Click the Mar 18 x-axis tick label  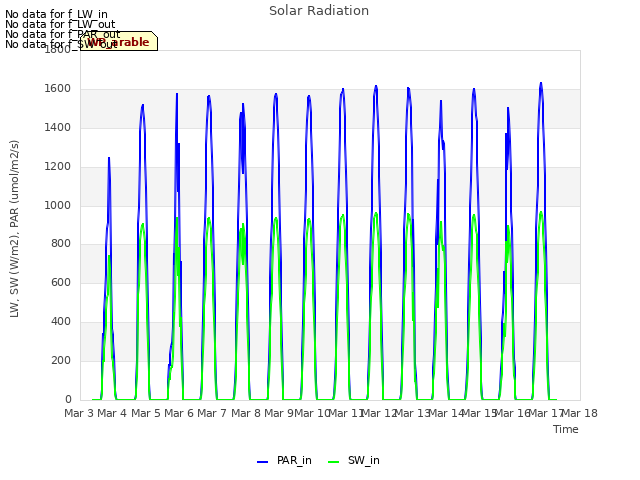[580, 413]
